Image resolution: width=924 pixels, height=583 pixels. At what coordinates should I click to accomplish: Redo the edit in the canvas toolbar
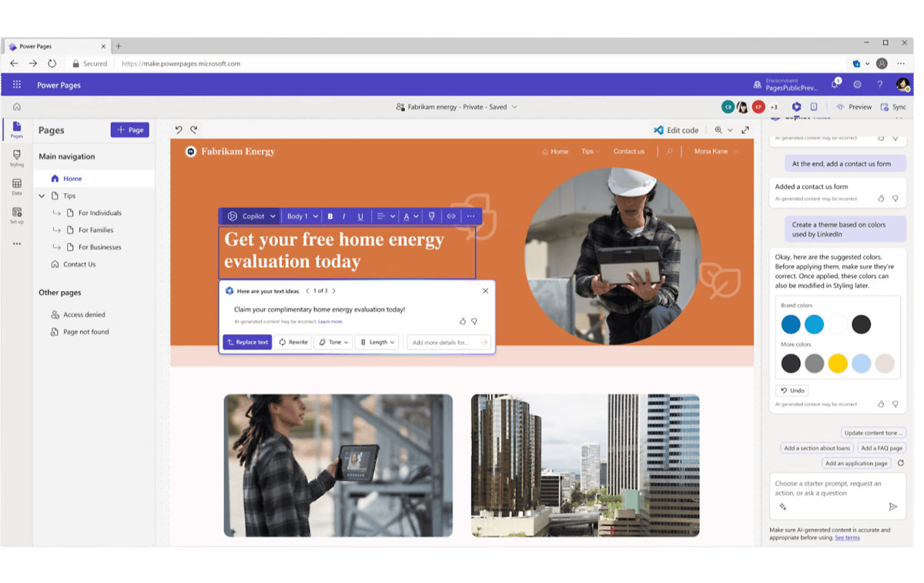coord(194,130)
